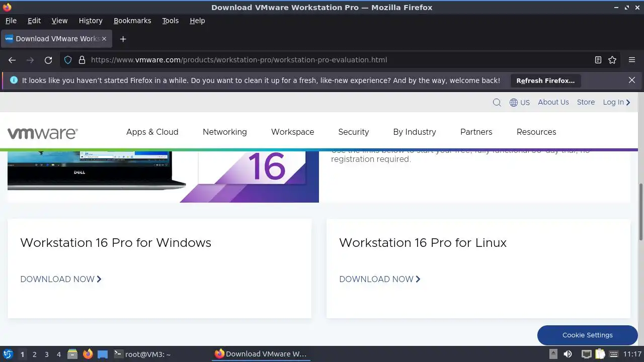
Task: Open the Resources navigation menu
Action: coord(536,132)
